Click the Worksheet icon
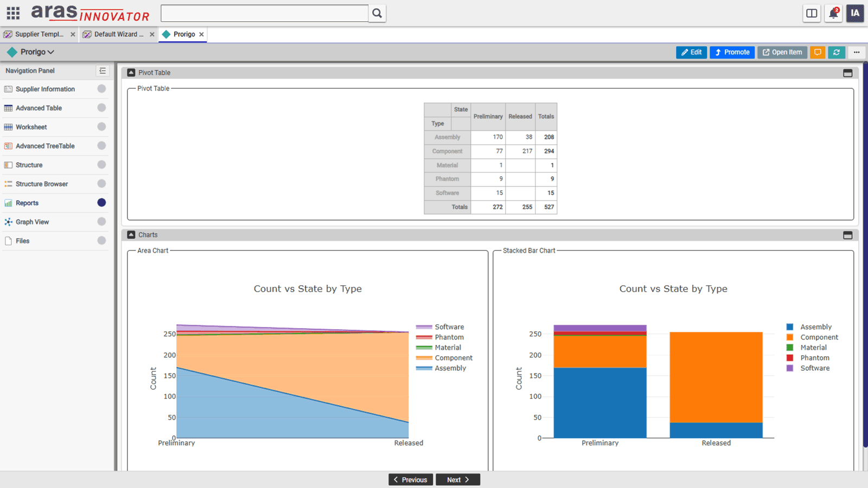Image resolution: width=868 pixels, height=488 pixels. 8,127
